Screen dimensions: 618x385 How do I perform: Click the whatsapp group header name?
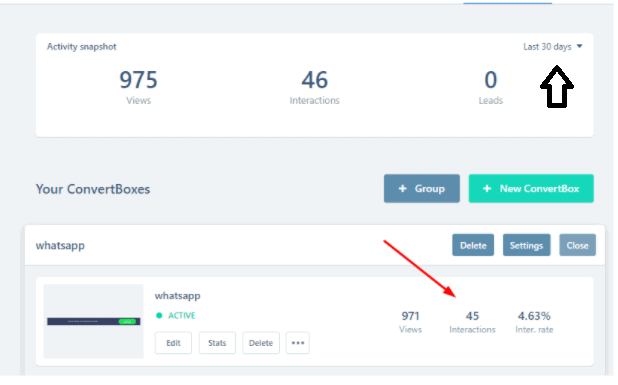click(x=60, y=246)
